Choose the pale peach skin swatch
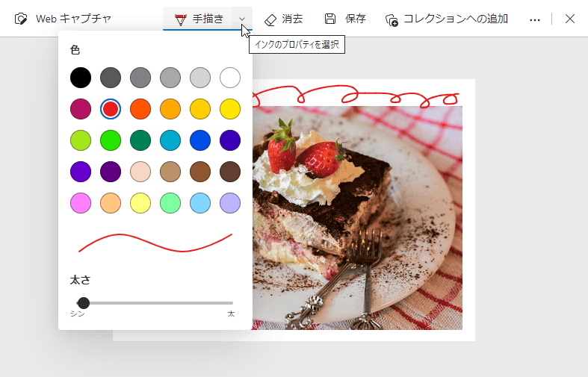Screen dimensions: 588x377 click(x=140, y=172)
